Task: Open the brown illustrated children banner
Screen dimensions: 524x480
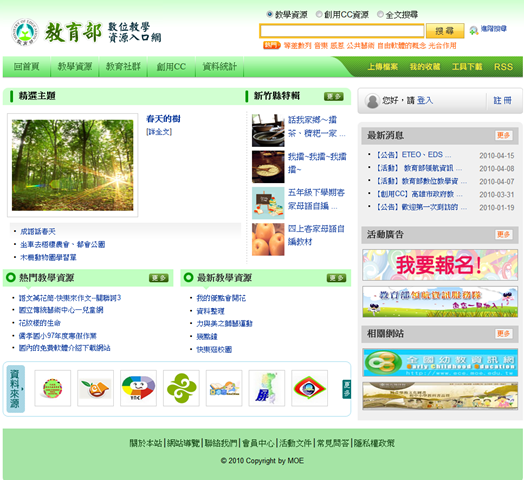Action: pyautogui.click(x=440, y=396)
